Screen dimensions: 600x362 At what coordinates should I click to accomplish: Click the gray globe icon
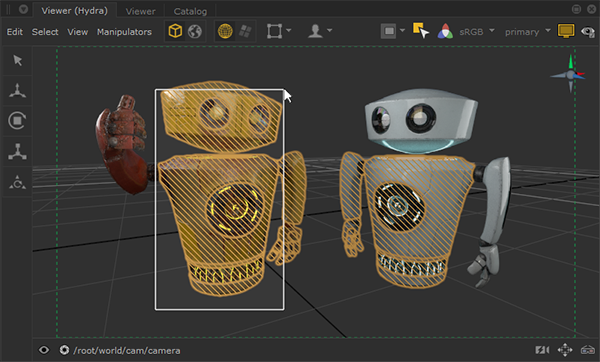click(x=195, y=31)
